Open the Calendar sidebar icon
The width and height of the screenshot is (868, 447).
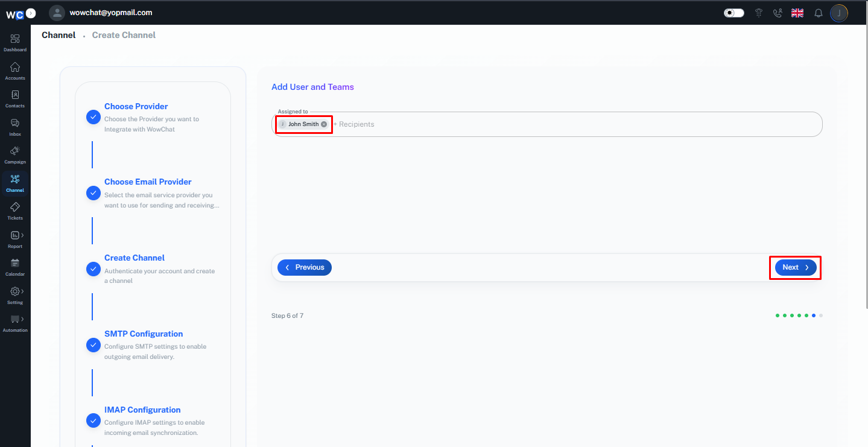tap(15, 267)
